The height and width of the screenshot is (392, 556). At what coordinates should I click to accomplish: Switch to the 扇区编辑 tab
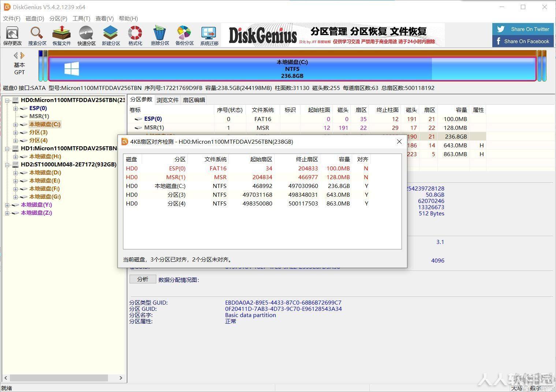[194, 100]
